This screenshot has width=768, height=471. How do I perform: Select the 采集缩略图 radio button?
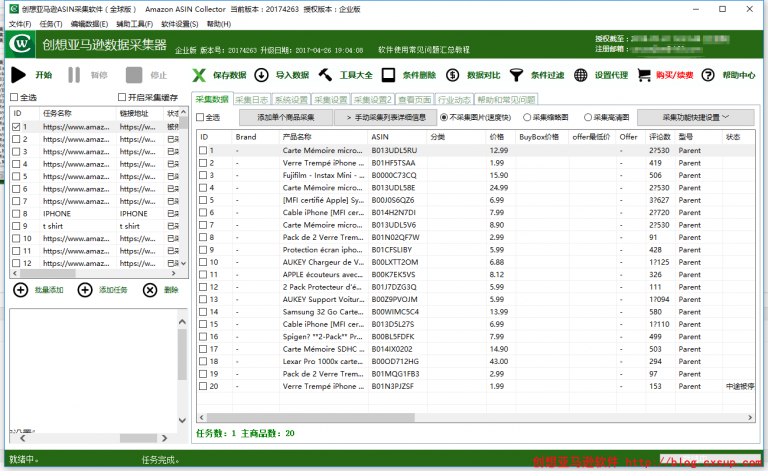pos(527,118)
